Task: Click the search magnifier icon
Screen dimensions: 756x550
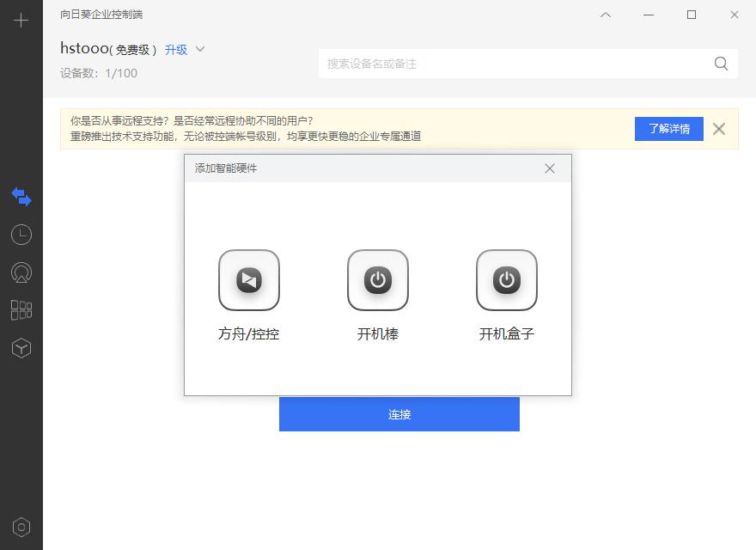Action: tap(720, 64)
